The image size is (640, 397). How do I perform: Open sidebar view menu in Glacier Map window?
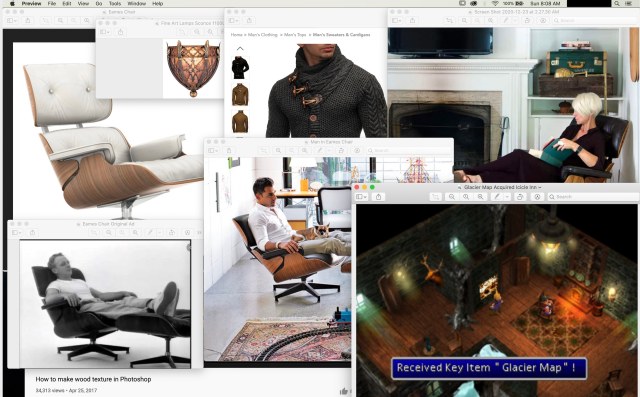[362, 197]
